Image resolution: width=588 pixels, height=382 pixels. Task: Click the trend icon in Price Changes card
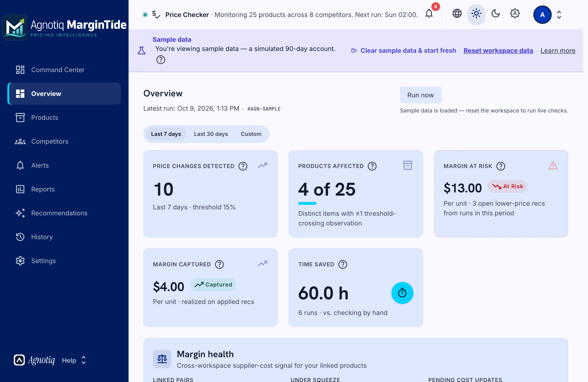(263, 165)
